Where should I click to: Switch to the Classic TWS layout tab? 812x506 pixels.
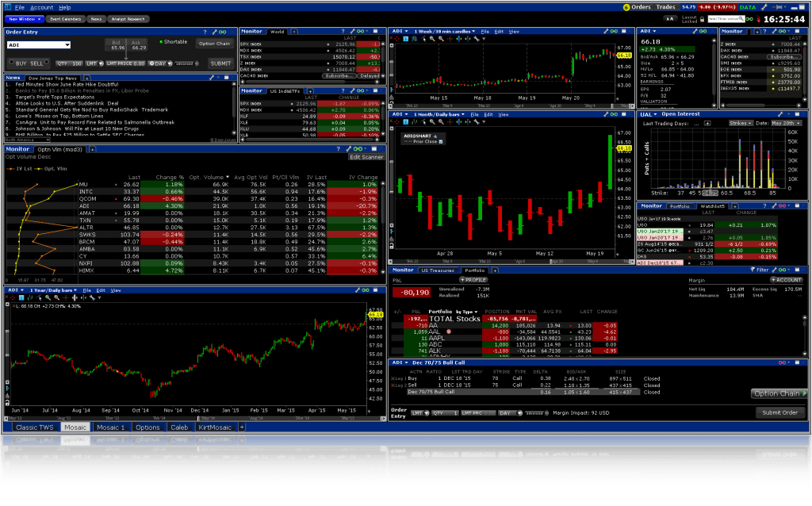[33, 427]
